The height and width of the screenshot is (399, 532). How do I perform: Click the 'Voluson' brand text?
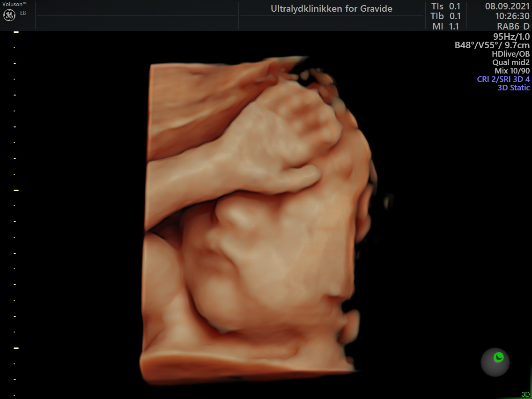pyautogui.click(x=14, y=4)
